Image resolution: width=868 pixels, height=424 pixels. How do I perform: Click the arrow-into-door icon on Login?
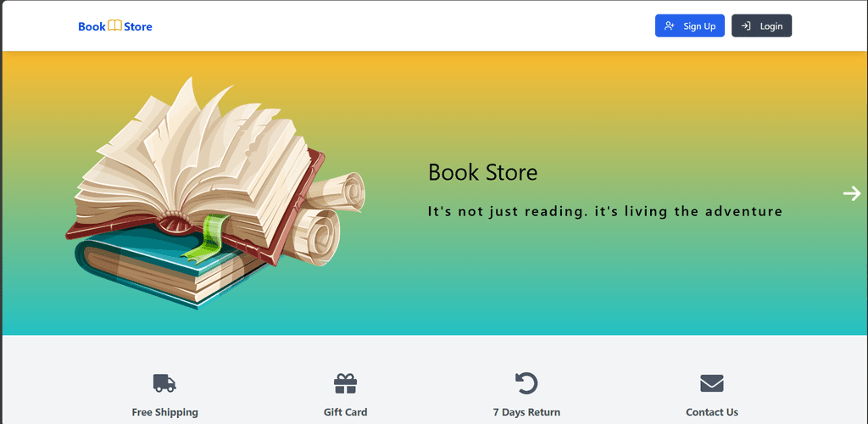746,26
